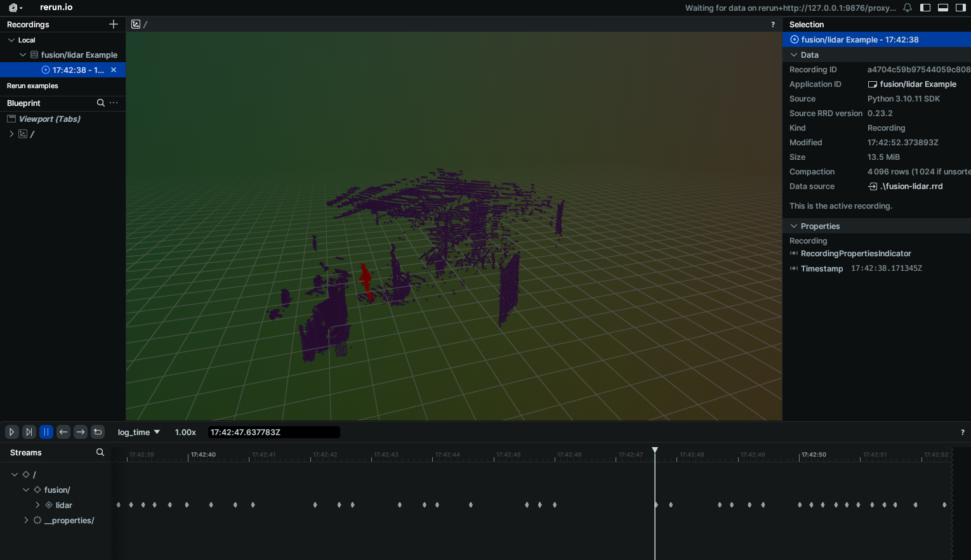Expand the lidar stream entity

37,505
